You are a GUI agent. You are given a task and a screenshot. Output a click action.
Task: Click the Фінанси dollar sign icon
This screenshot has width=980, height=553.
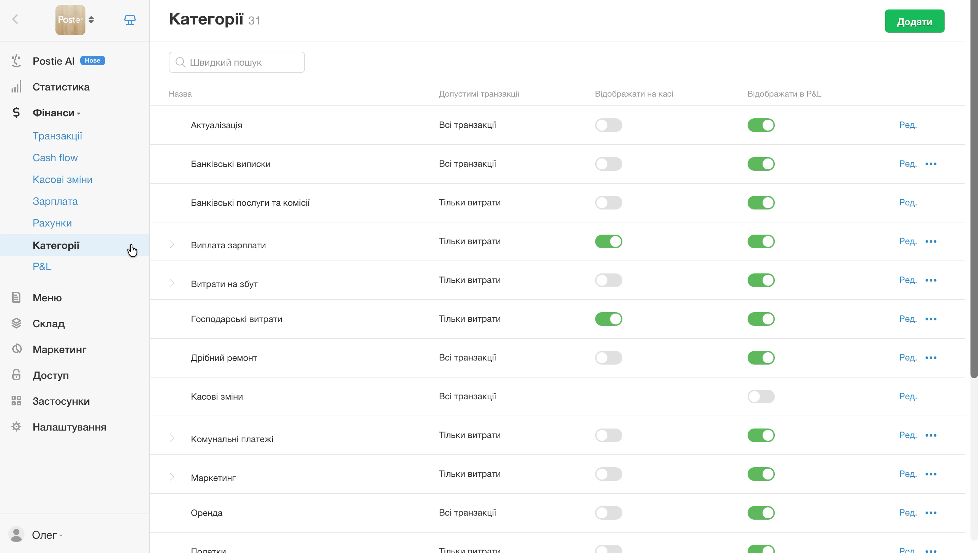coord(16,113)
